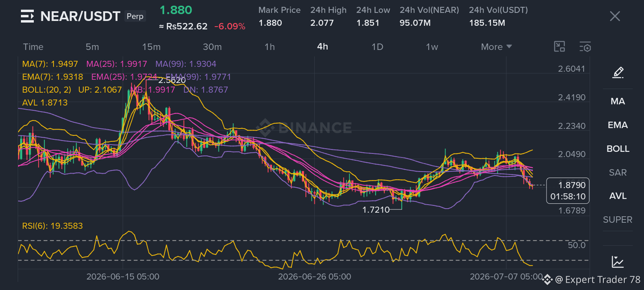Screen dimensions: 644x290
Task: Enable the SAR indicator
Action: (x=618, y=173)
